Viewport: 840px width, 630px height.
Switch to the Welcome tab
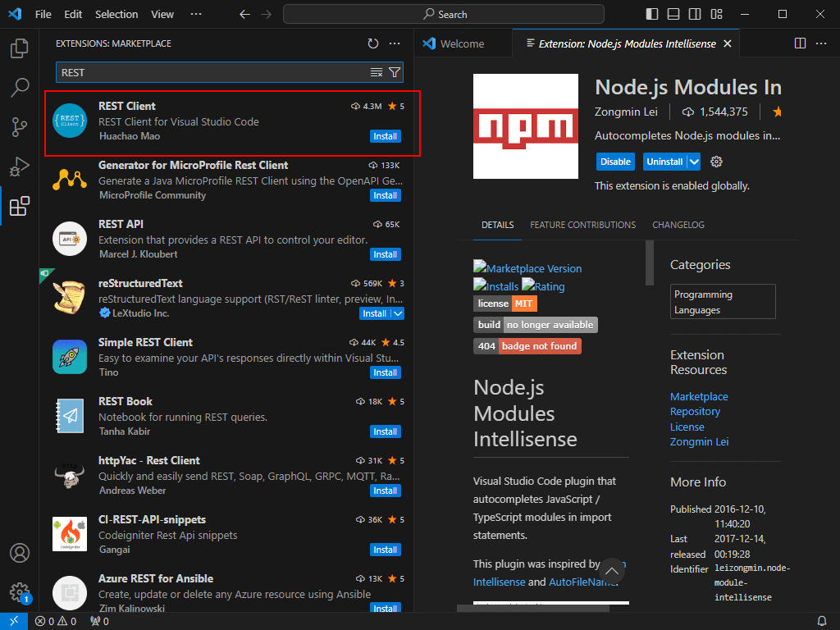463,43
